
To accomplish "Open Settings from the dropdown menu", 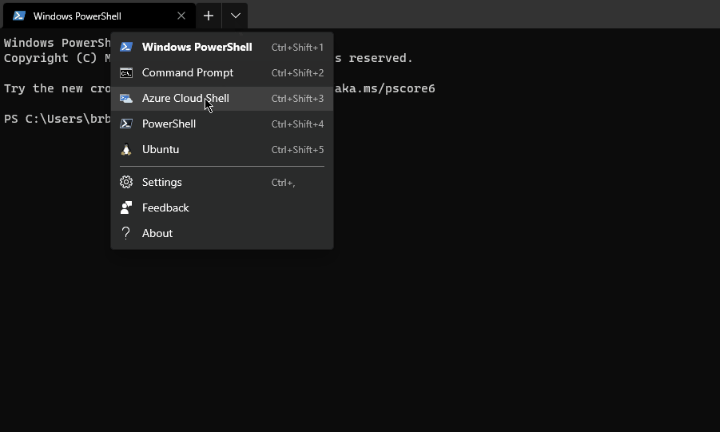I will click(222, 182).
